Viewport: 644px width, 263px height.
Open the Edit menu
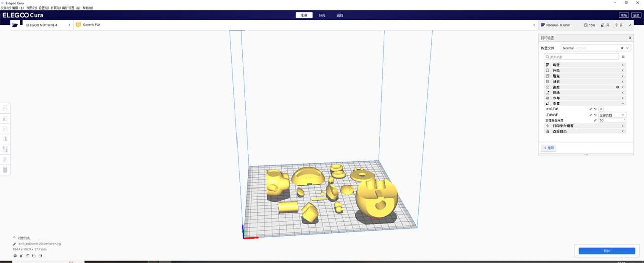(18, 8)
